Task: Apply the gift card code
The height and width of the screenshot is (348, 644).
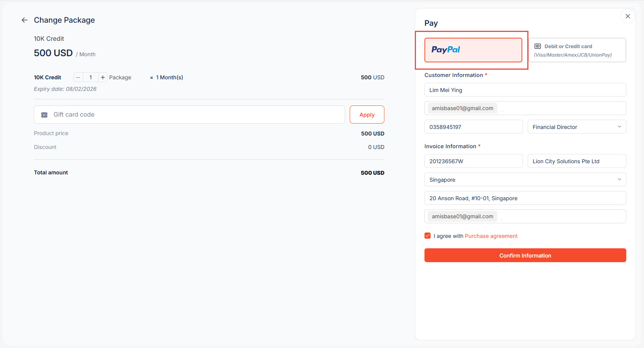Action: click(367, 115)
